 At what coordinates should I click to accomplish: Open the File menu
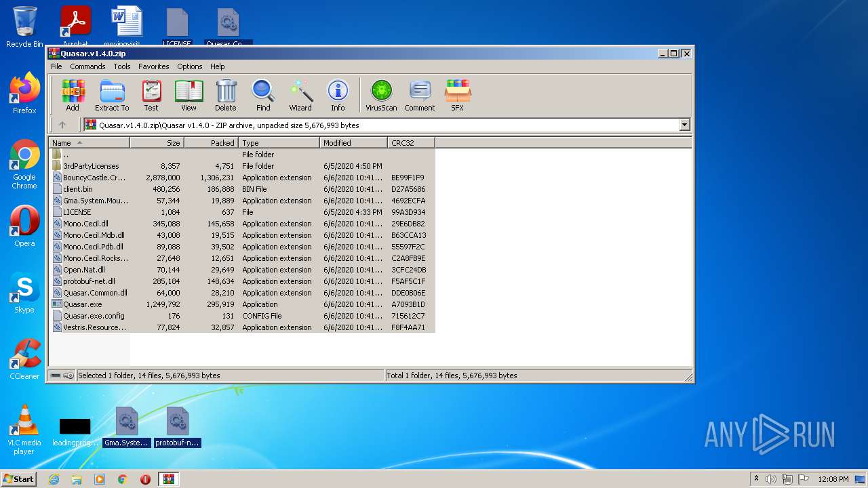56,66
